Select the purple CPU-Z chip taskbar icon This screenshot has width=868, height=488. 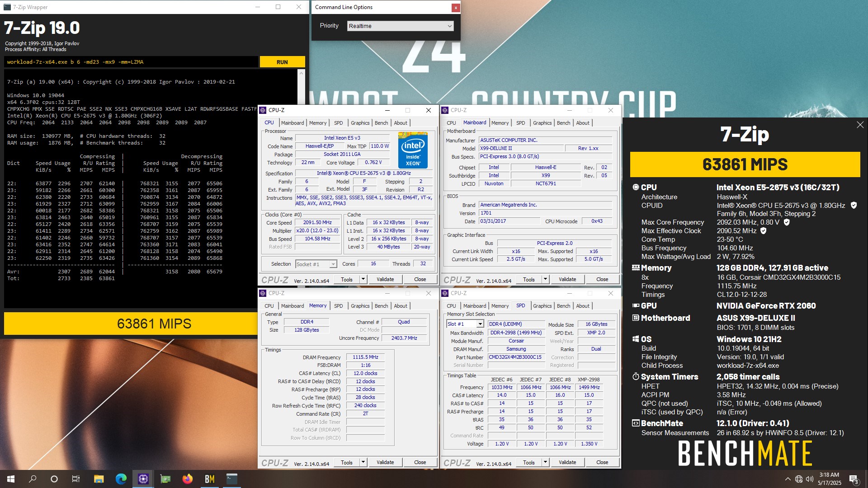click(143, 479)
